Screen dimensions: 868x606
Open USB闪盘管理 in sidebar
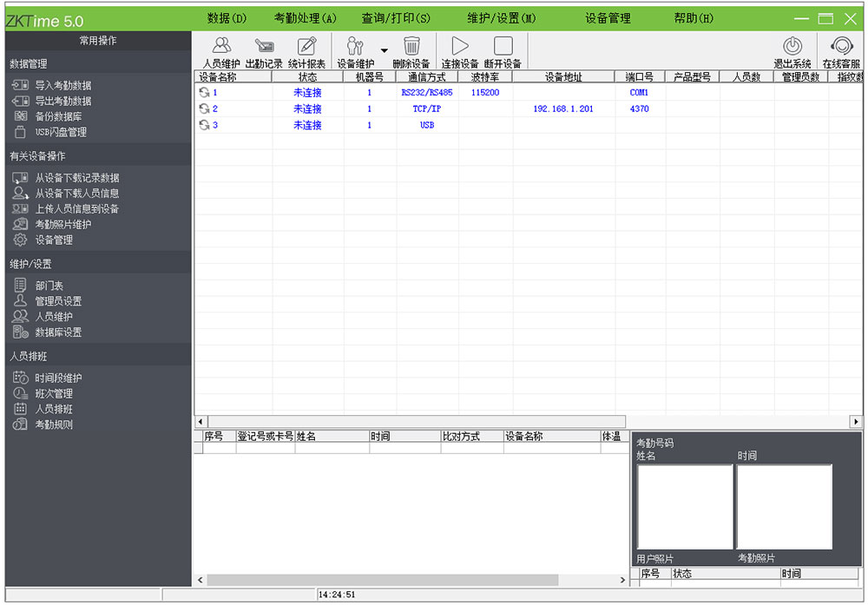pyautogui.click(x=61, y=132)
